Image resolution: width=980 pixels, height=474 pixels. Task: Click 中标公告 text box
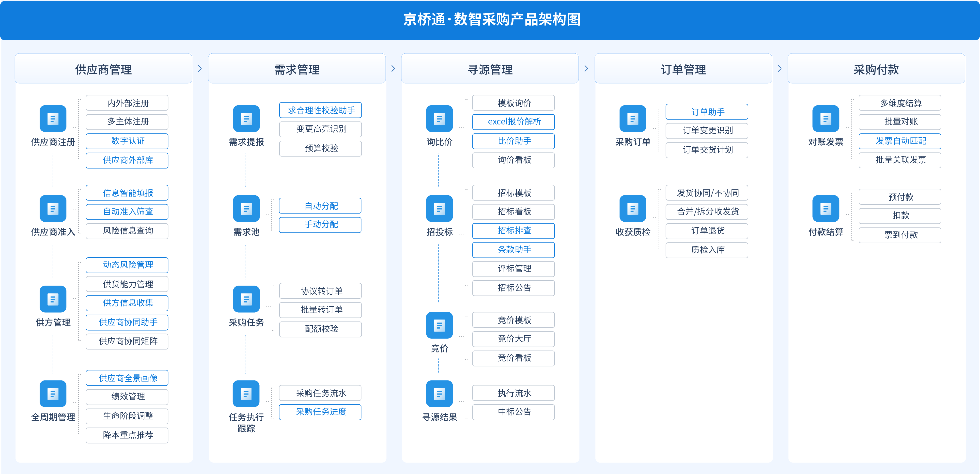[513, 412]
